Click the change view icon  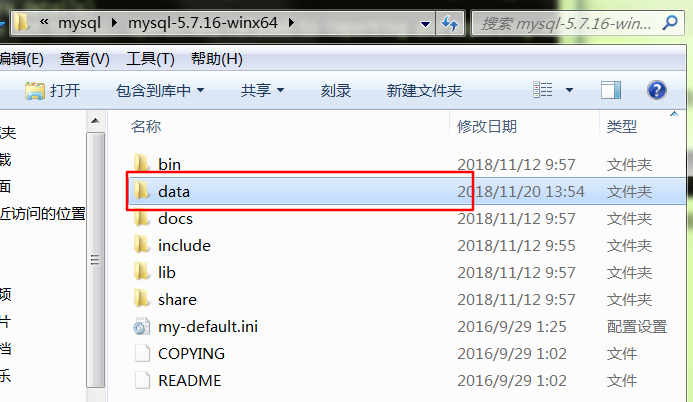[542, 90]
